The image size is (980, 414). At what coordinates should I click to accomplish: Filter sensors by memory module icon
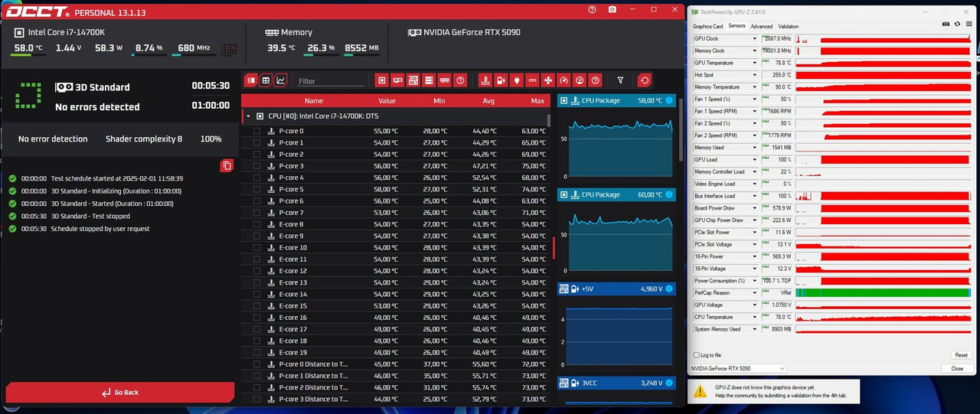444,80
